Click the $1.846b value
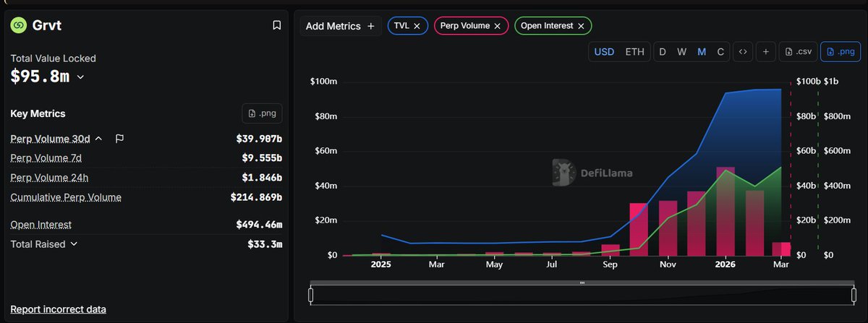 tap(262, 177)
